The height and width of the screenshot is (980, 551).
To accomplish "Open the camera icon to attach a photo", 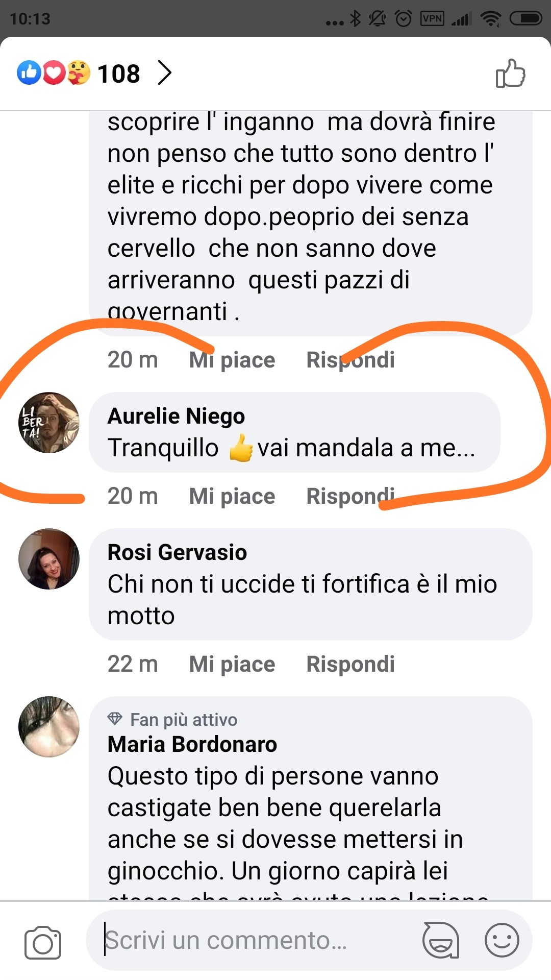I will [43, 942].
